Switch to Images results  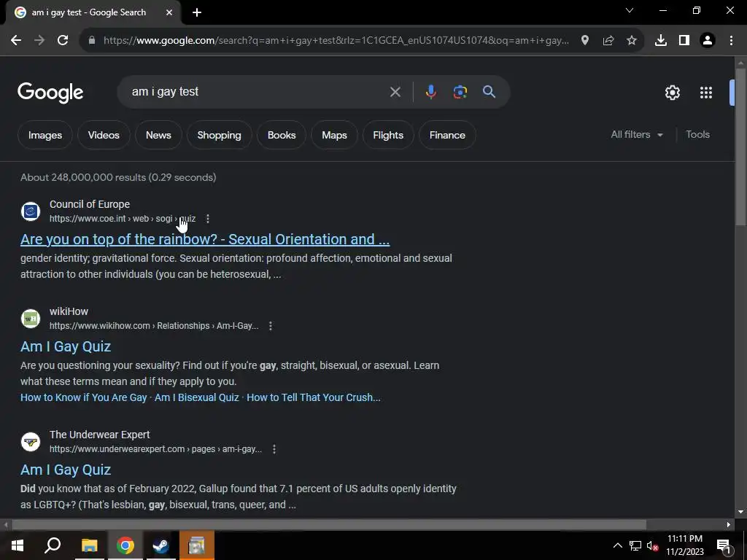(x=45, y=135)
